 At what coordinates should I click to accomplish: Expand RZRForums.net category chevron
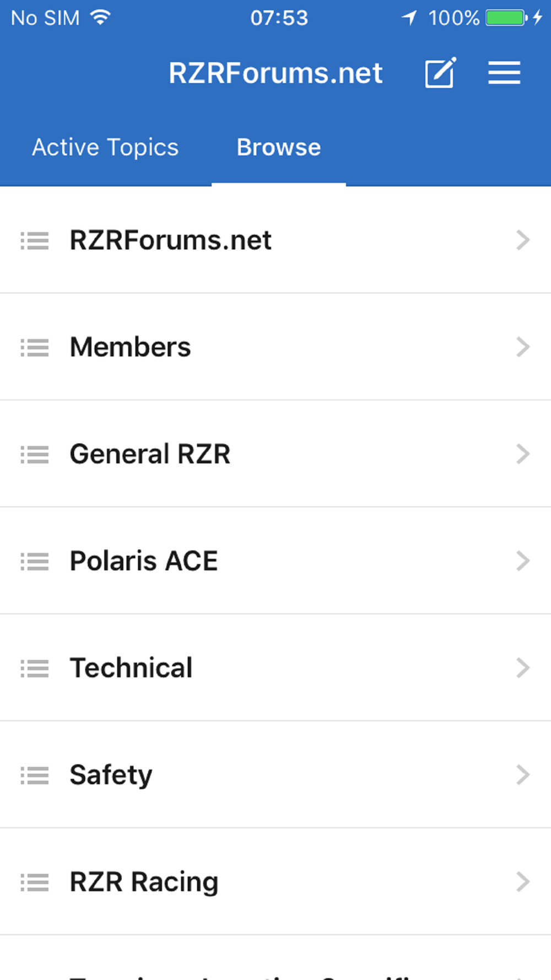[523, 240]
